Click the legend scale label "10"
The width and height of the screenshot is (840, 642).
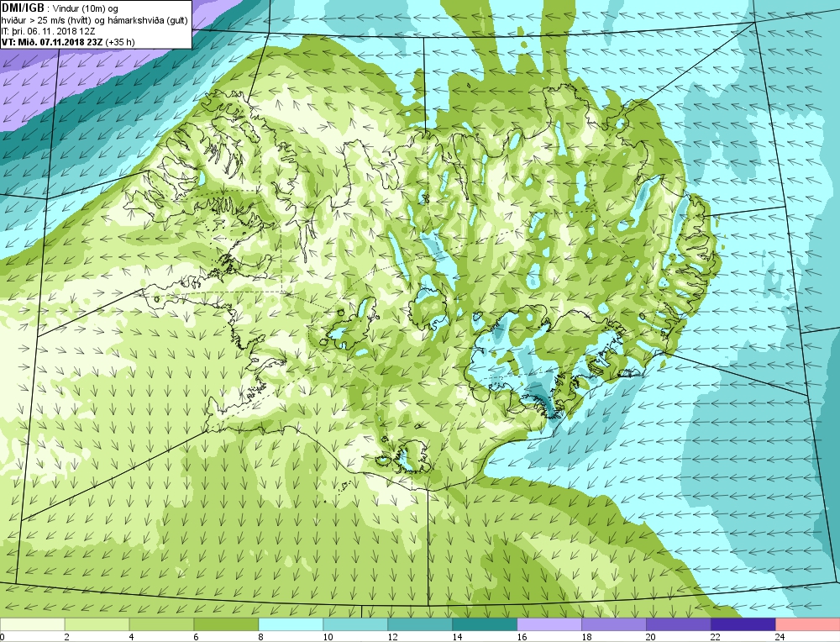pos(328,637)
